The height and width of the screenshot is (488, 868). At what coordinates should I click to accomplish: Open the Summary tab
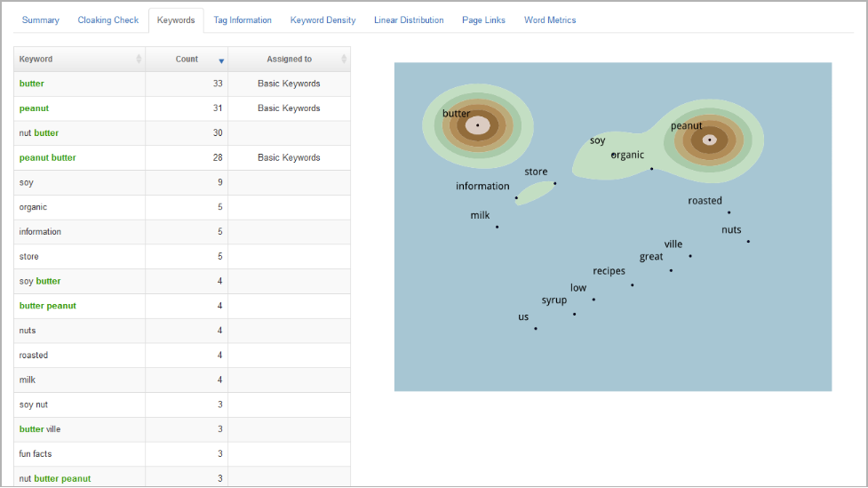40,20
